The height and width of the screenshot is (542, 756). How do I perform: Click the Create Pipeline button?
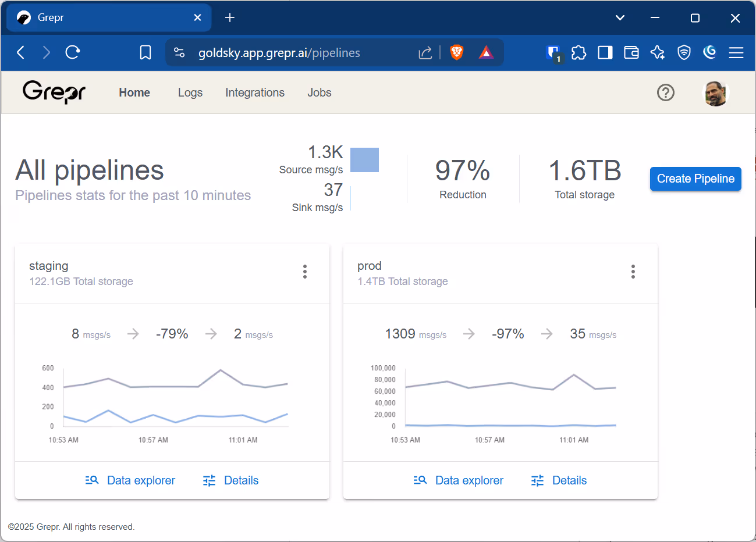695,179
